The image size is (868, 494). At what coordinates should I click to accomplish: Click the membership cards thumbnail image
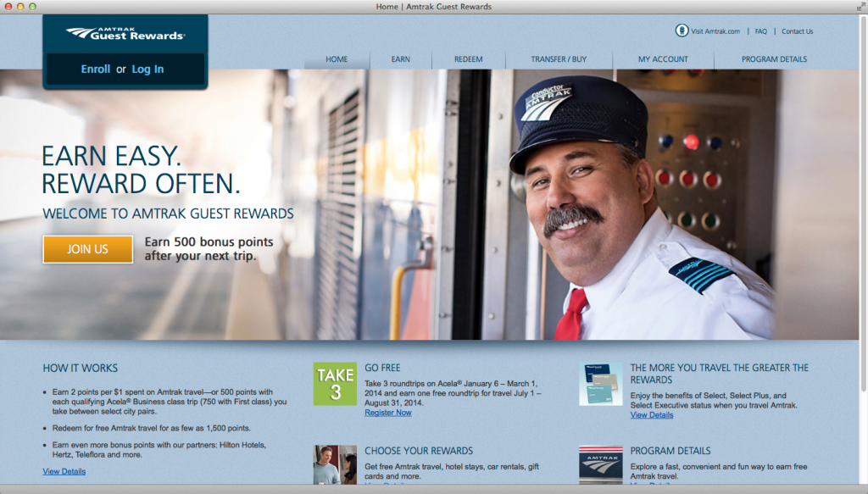click(x=600, y=384)
